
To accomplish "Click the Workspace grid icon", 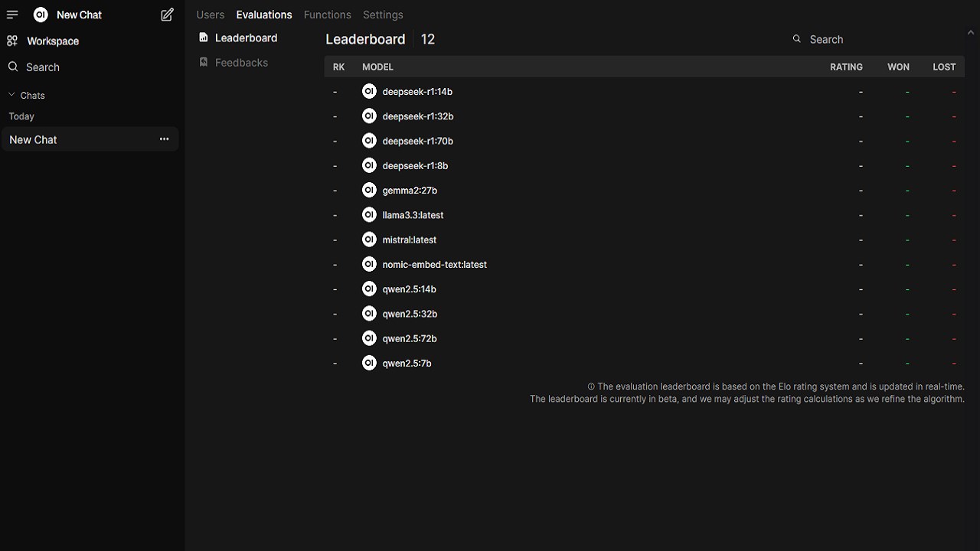I will click(x=12, y=41).
